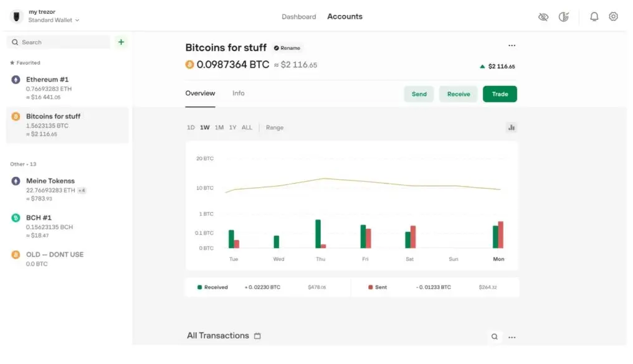Open the custom Range picker

[274, 128]
